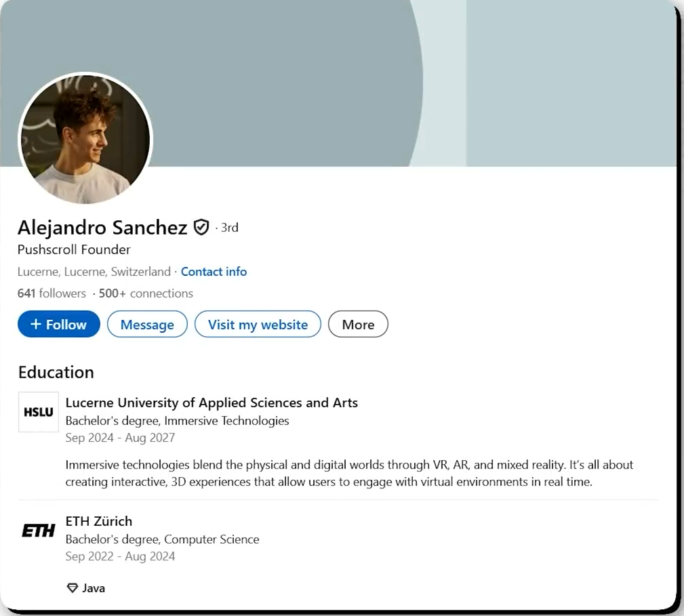Viewport: 684px width, 616px height.
Task: Click the Java skill label
Action: click(x=94, y=588)
